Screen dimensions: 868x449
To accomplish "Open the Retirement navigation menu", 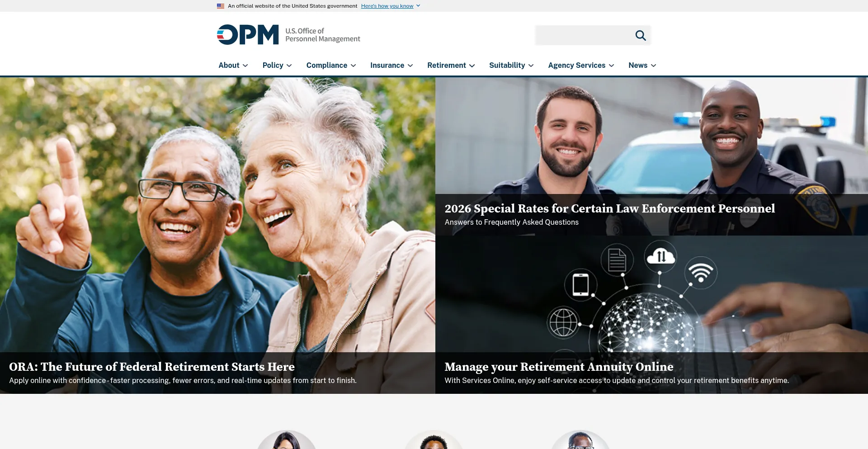I will pyautogui.click(x=451, y=65).
